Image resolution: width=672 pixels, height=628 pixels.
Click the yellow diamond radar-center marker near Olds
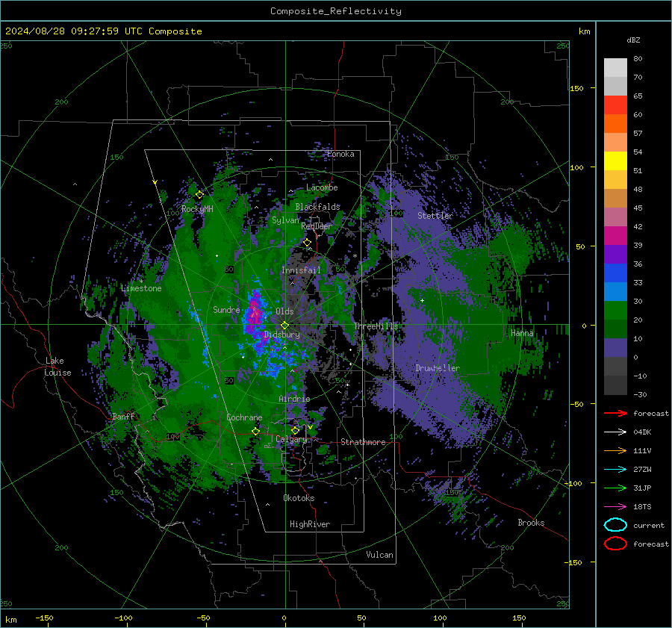284,326
